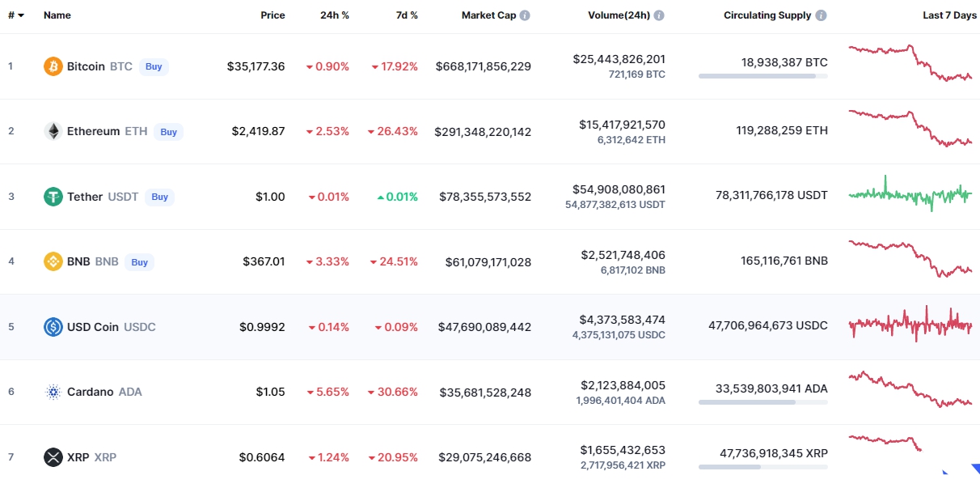
Task: Sort the table by 24h % column
Action: 335,15
